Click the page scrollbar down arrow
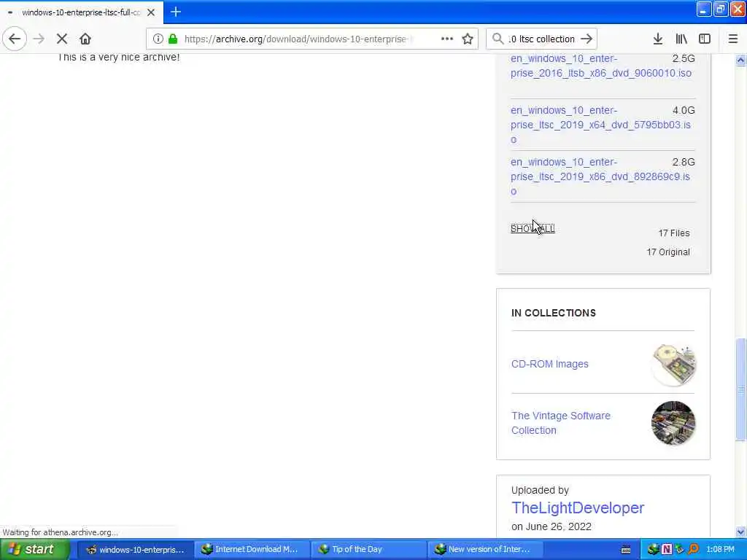Screen dimensions: 747x560 point(740,532)
